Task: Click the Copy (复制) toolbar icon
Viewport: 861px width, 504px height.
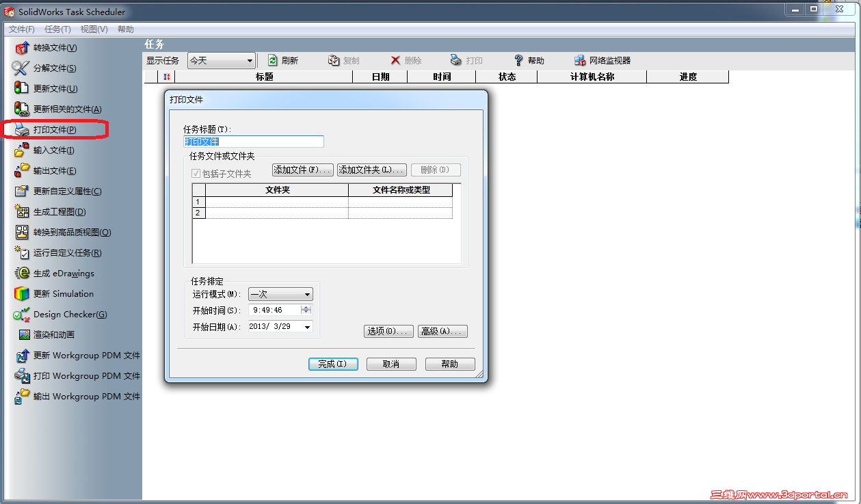Action: (334, 60)
